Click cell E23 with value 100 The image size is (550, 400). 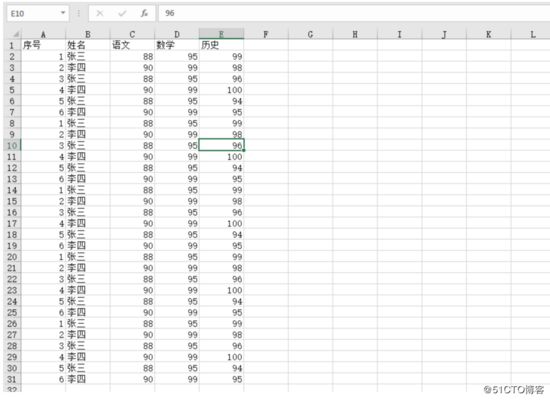pyautogui.click(x=221, y=290)
